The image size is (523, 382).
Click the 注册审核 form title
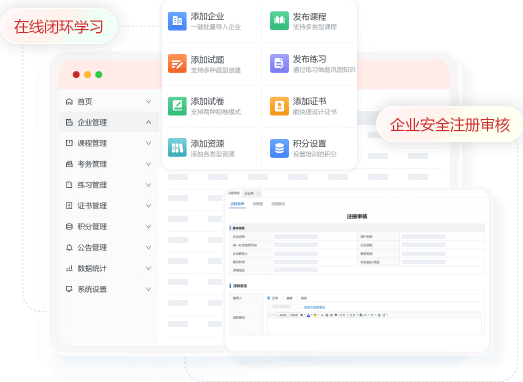(x=357, y=217)
